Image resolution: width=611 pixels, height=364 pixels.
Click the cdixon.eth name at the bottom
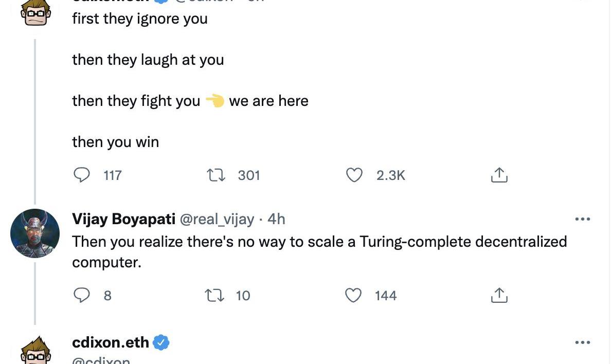pos(111,342)
